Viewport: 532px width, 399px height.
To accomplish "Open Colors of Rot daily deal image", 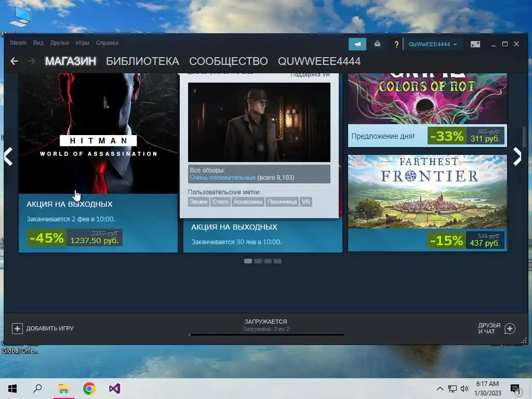I will point(428,98).
